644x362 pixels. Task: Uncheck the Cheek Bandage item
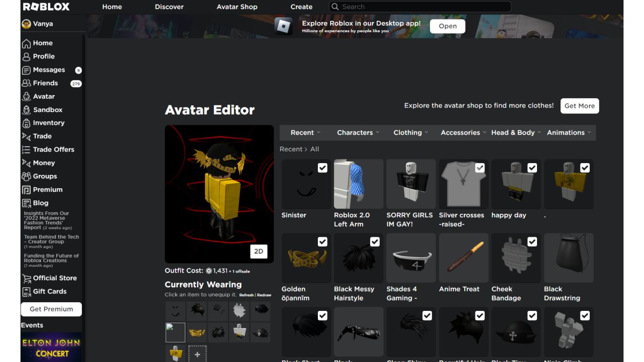(x=532, y=242)
